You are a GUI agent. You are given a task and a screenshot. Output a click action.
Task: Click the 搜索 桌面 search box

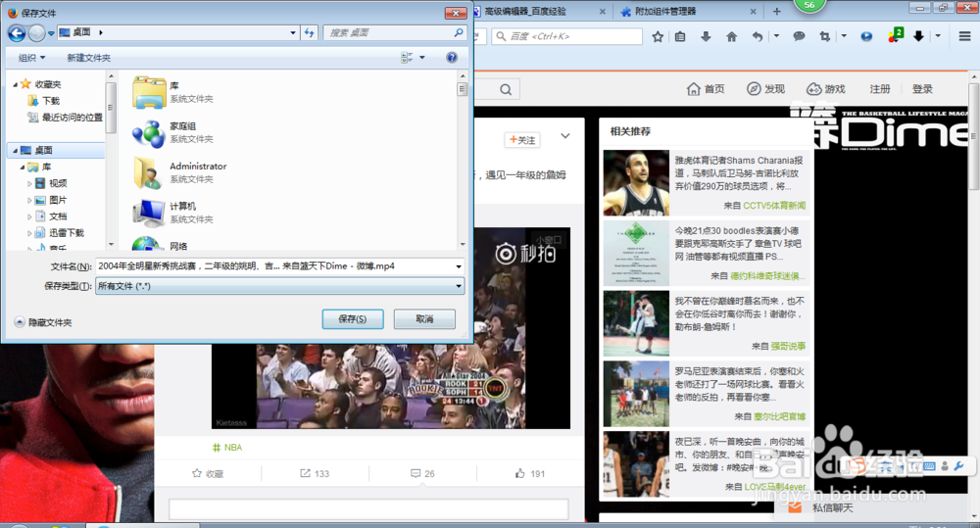(396, 32)
